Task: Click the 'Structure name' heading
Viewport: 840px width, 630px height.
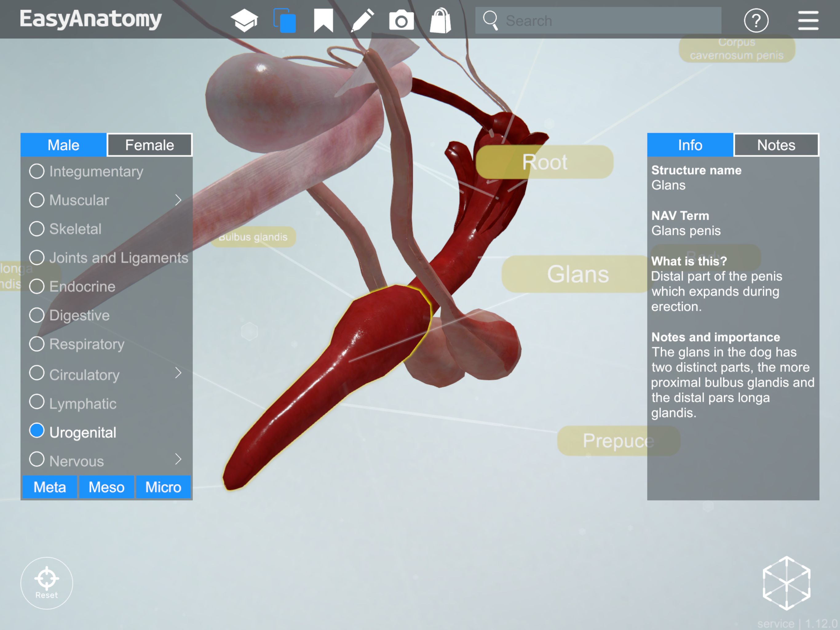Action: click(696, 170)
